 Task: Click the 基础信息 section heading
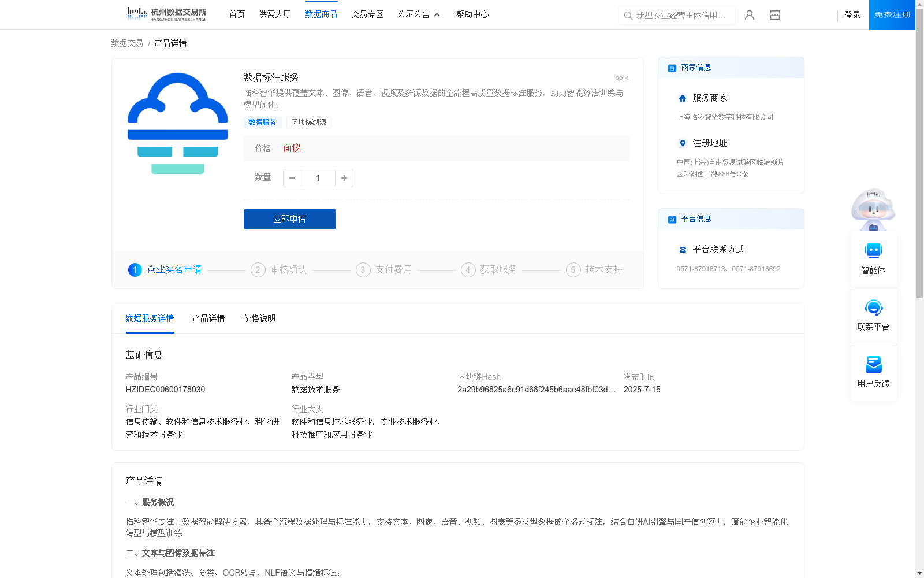144,355
